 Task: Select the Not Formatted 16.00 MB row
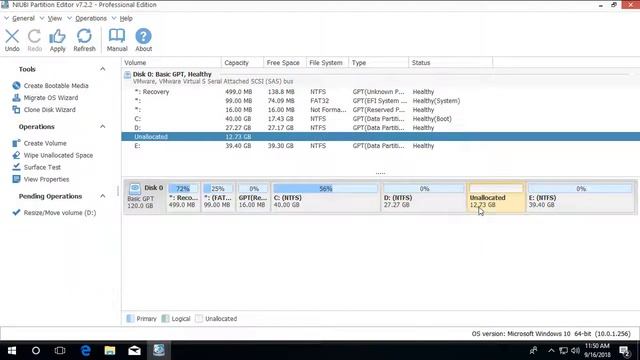point(380,110)
